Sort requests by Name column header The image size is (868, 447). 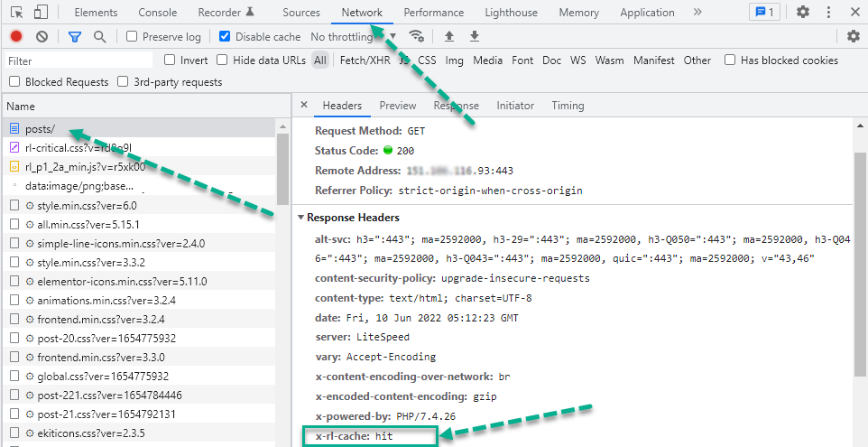[x=146, y=107]
